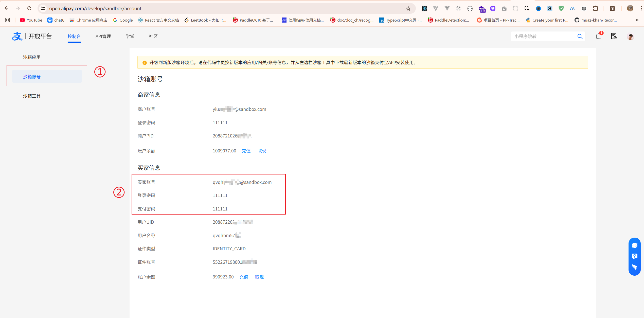Open notifications bell icon

[x=598, y=36]
